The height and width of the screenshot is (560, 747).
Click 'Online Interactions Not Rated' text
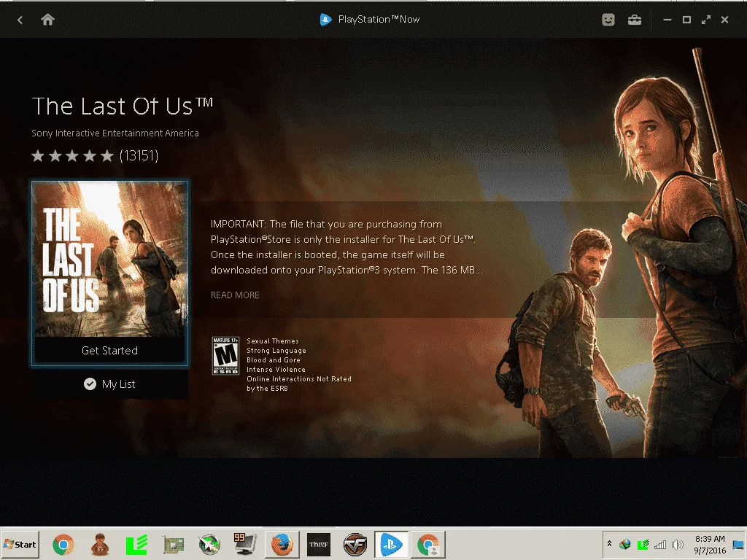[x=298, y=379]
